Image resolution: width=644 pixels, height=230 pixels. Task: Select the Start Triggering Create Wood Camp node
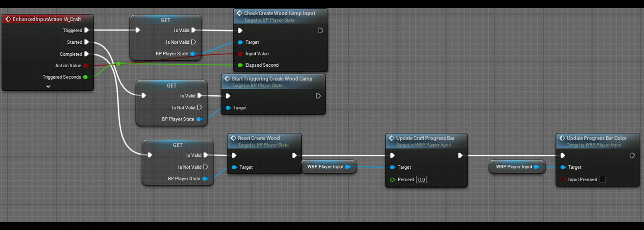coord(271,79)
